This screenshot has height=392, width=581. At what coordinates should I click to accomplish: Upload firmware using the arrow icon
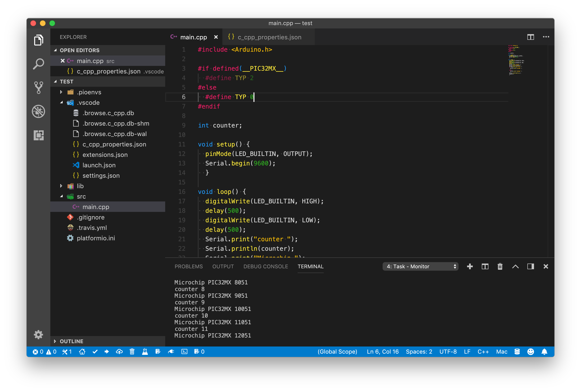(x=107, y=351)
